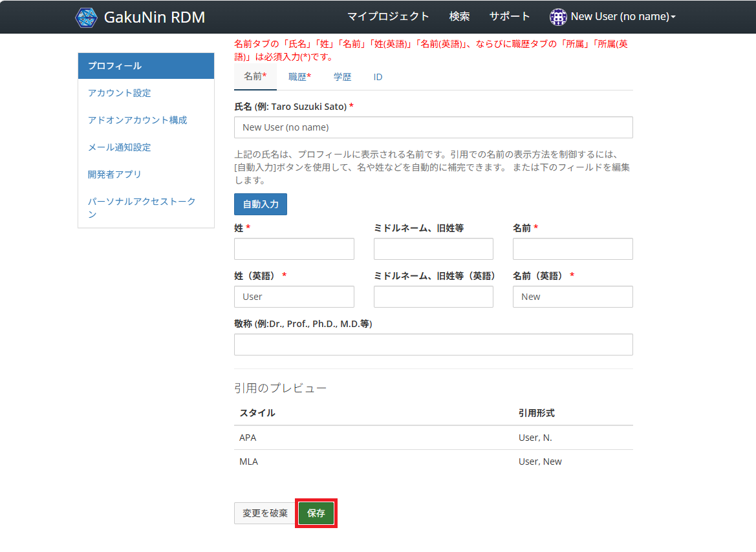The image size is (756, 552).
Task: Click the 保存 button to save changes
Action: [x=316, y=513]
